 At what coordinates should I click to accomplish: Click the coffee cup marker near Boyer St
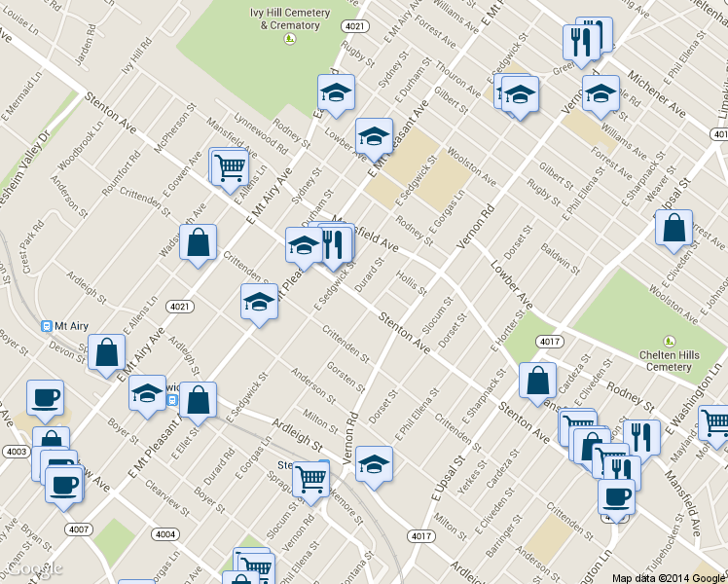tap(45, 397)
